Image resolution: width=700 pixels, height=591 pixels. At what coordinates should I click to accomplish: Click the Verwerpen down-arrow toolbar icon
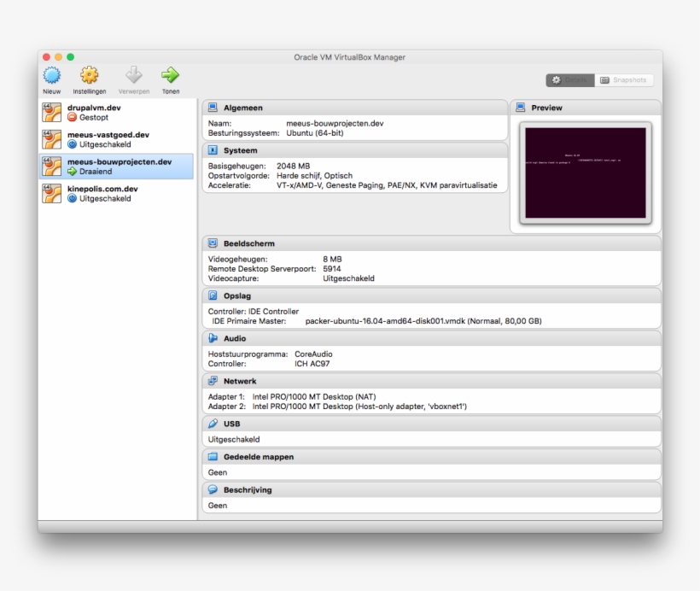point(133,75)
